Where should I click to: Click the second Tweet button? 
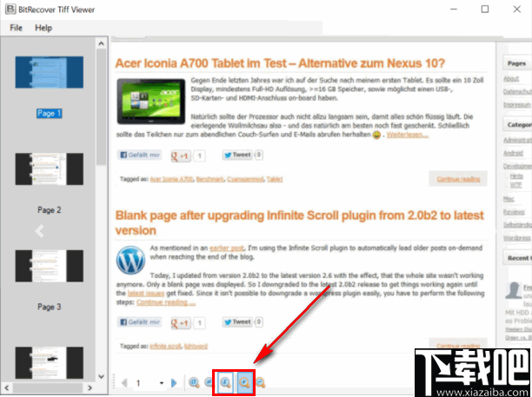pos(237,322)
